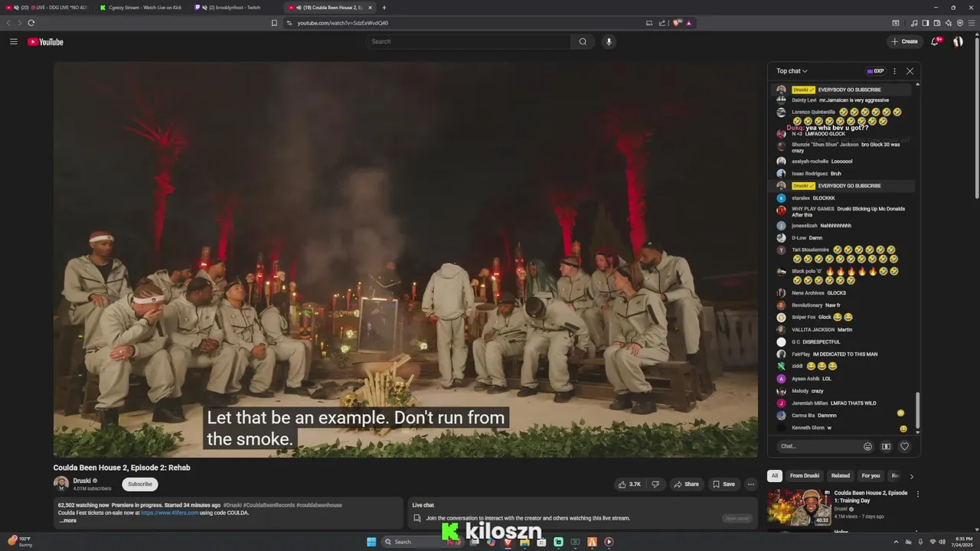Open the YouTube hamburger guide menu
Screen dimensions: 980x551
[x=14, y=41]
